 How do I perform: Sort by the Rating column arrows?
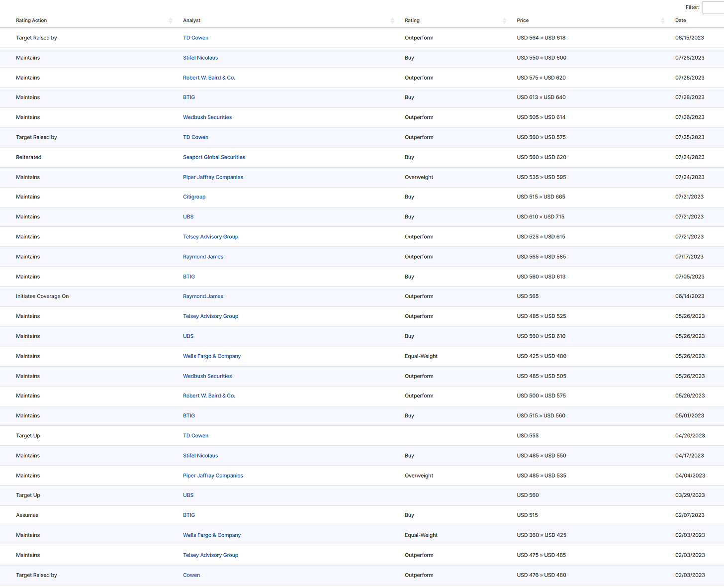click(504, 20)
